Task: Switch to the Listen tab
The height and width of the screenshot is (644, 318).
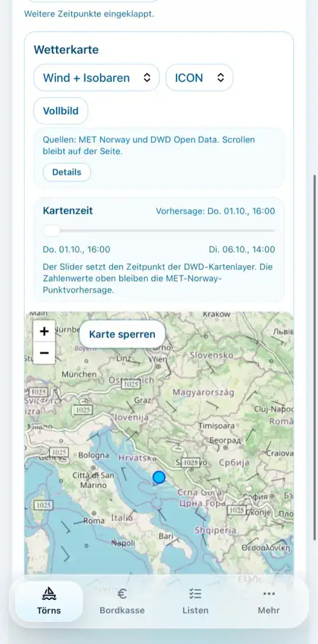Action: [x=196, y=602]
